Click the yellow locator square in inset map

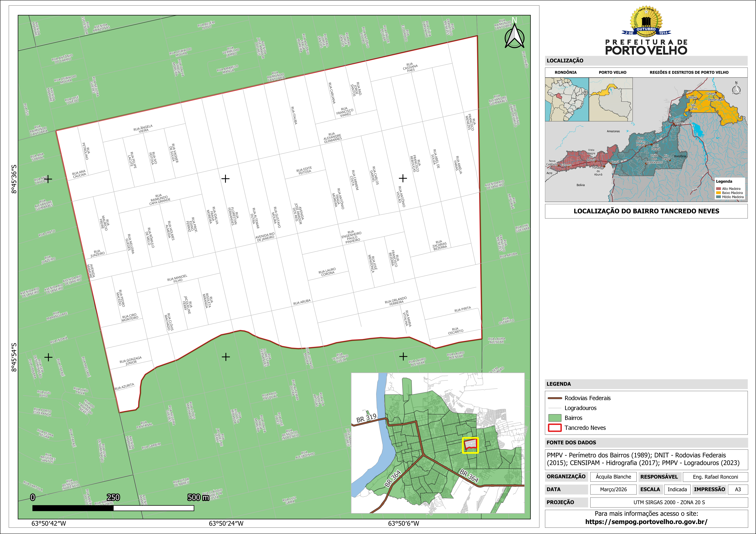tap(470, 446)
